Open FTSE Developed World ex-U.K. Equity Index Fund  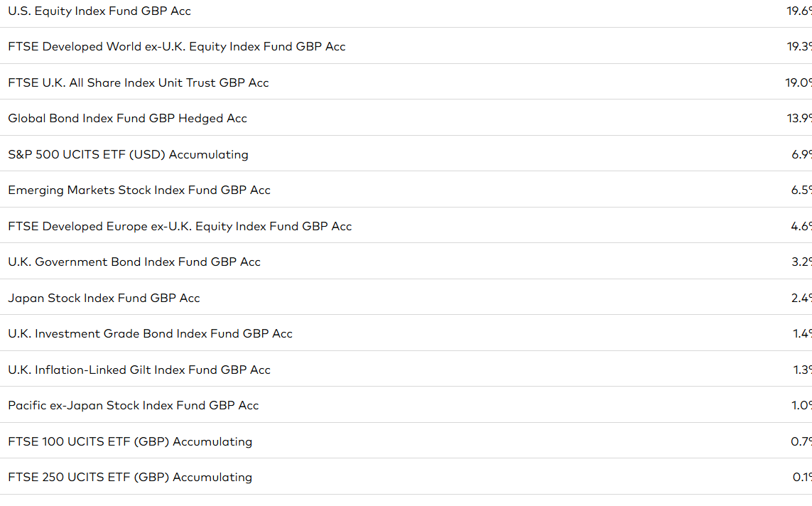click(x=177, y=47)
